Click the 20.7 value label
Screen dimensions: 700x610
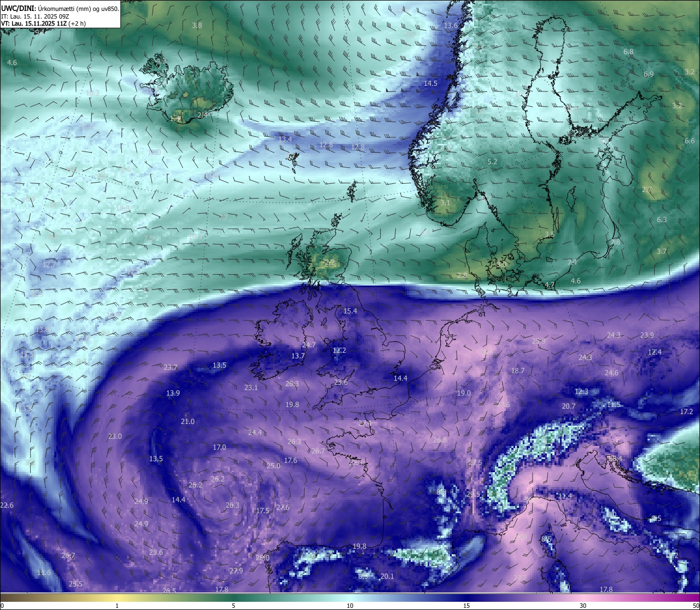click(x=569, y=406)
